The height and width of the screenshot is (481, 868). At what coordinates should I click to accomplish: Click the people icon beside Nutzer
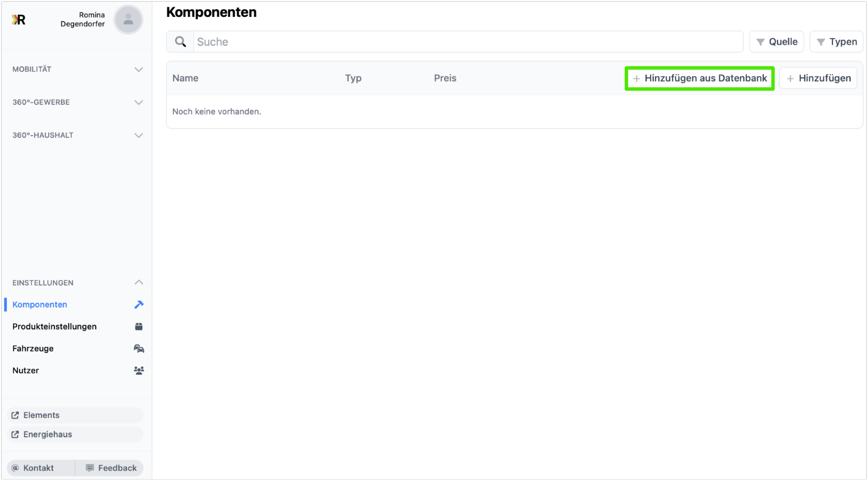[139, 371]
